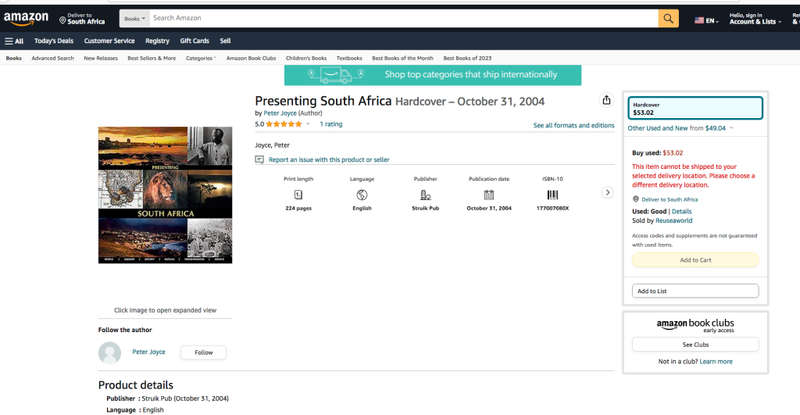Image resolution: width=800 pixels, height=415 pixels.
Task: Open the US flag language selector
Action: [706, 20]
